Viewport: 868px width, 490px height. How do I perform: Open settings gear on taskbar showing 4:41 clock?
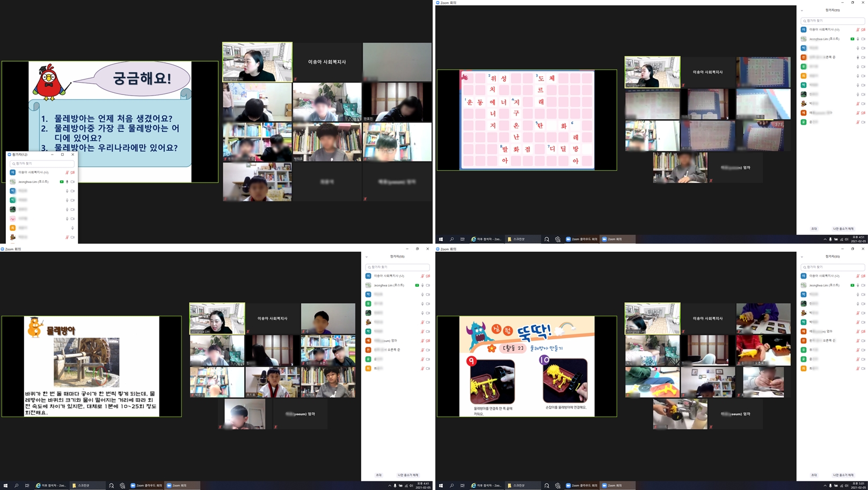(122, 486)
